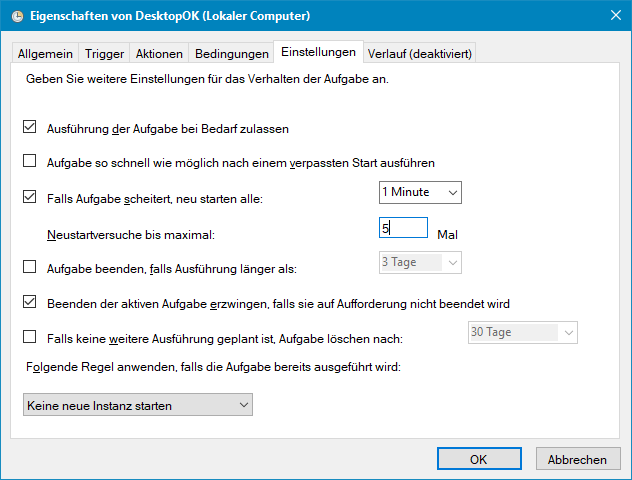Click the Neustartversuche count input field
The height and width of the screenshot is (480, 632).
click(403, 228)
